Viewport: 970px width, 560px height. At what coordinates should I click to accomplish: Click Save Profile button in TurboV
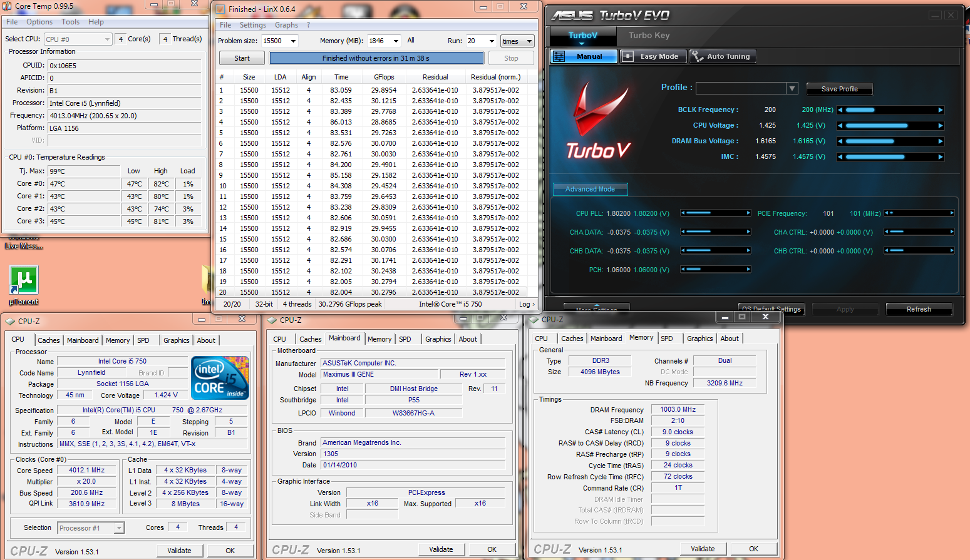[x=839, y=89]
